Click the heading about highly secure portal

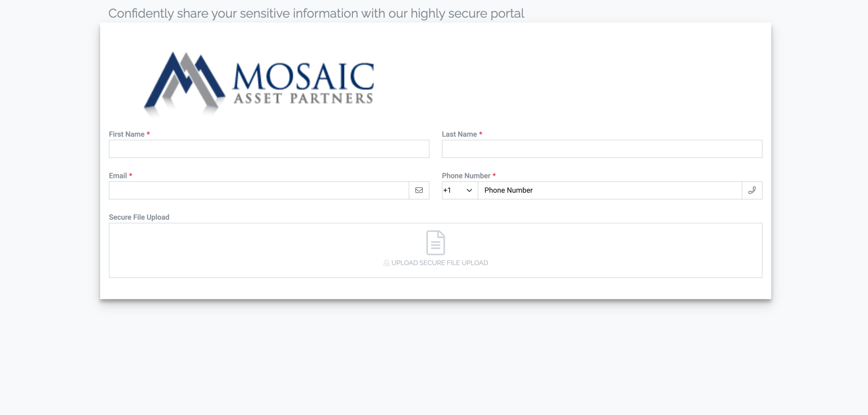pos(316,14)
